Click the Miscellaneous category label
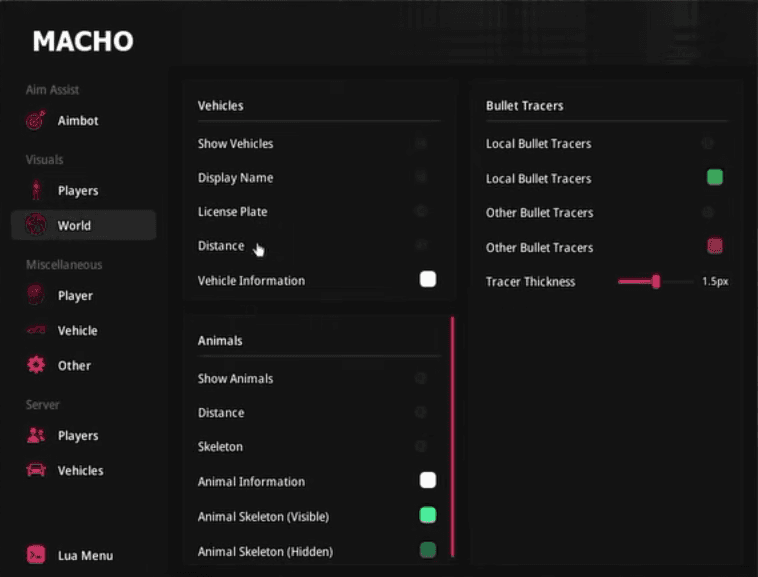758x577 pixels. pos(64,265)
